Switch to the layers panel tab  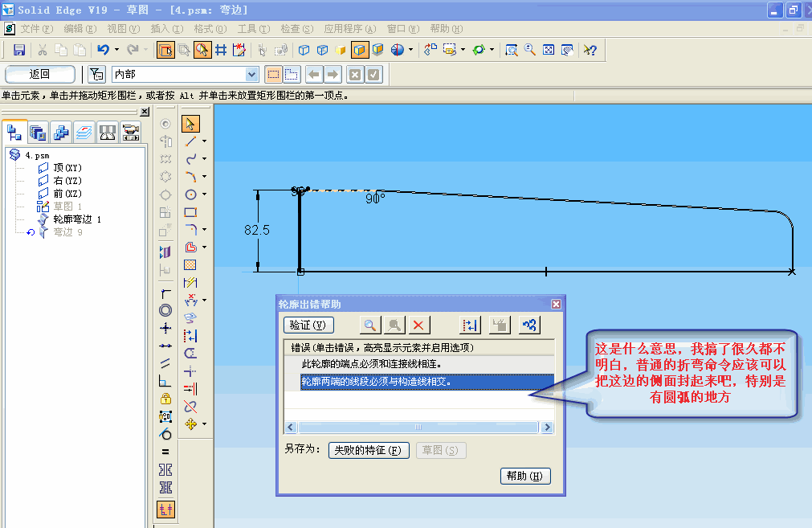click(84, 133)
